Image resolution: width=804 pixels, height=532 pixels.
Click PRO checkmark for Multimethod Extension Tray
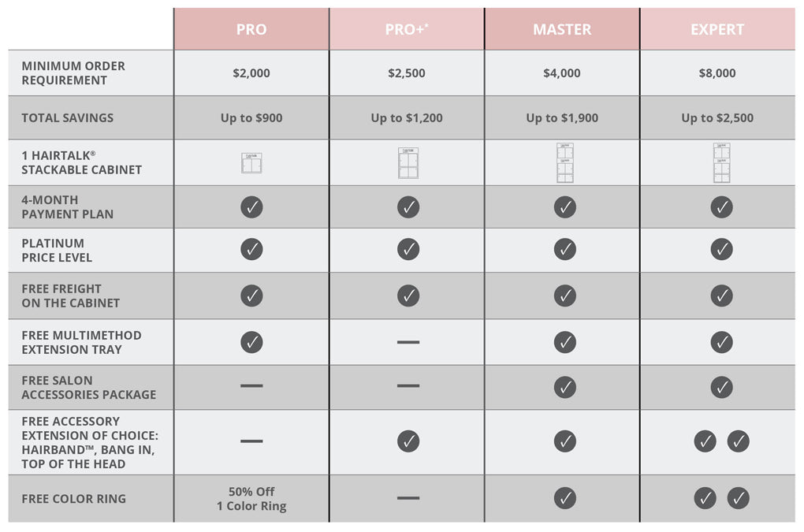(x=251, y=342)
